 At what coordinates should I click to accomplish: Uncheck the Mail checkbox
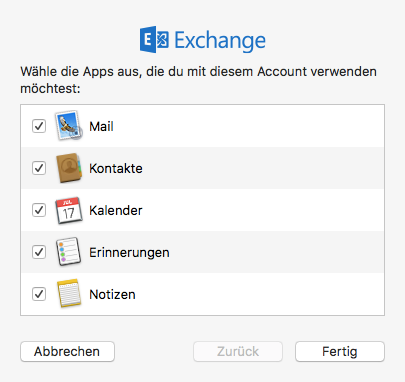click(39, 126)
